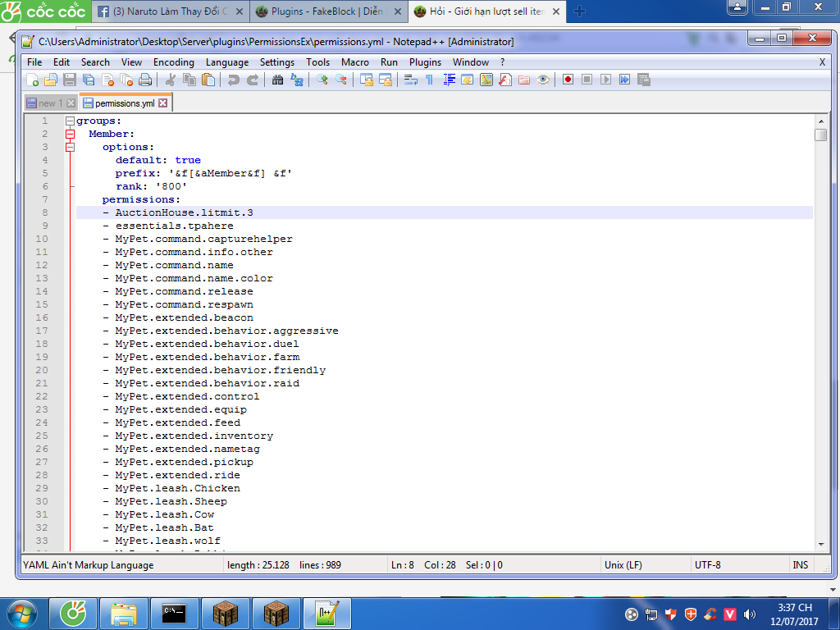This screenshot has height=630, width=840.
Task: Click the Windows Start button
Action: (22, 613)
